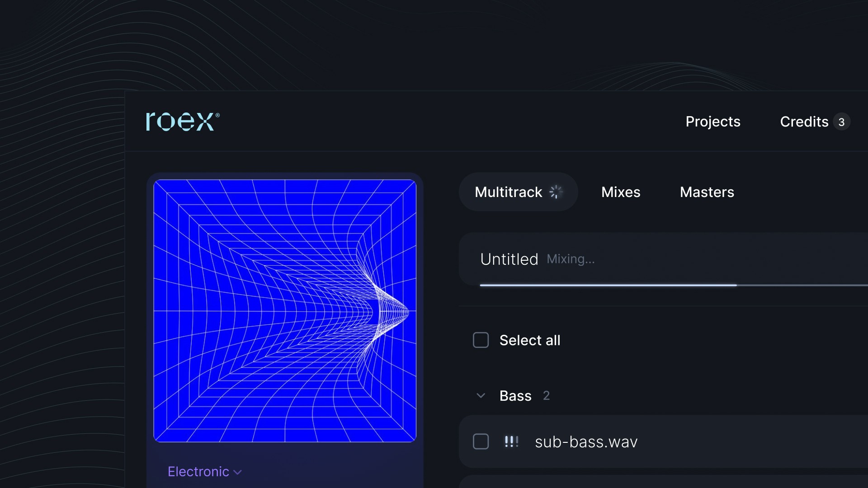Click the roex logo
868x488 pixels.
[x=183, y=122]
